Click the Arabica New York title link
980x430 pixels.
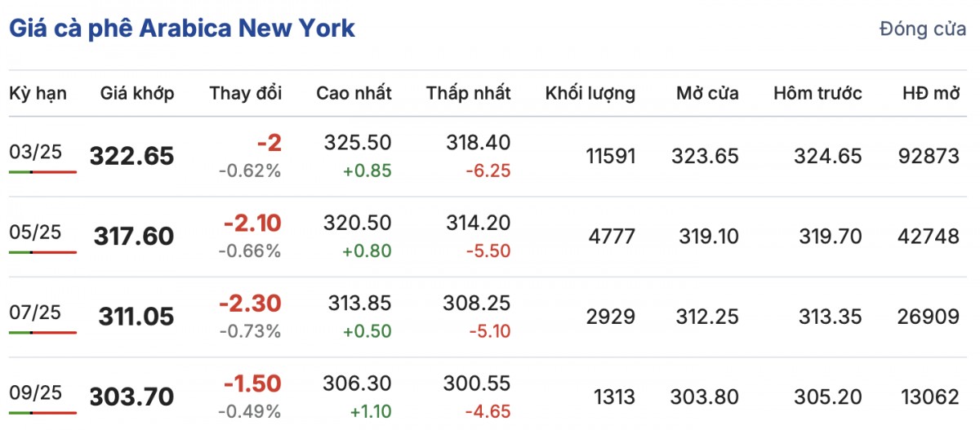tap(181, 29)
